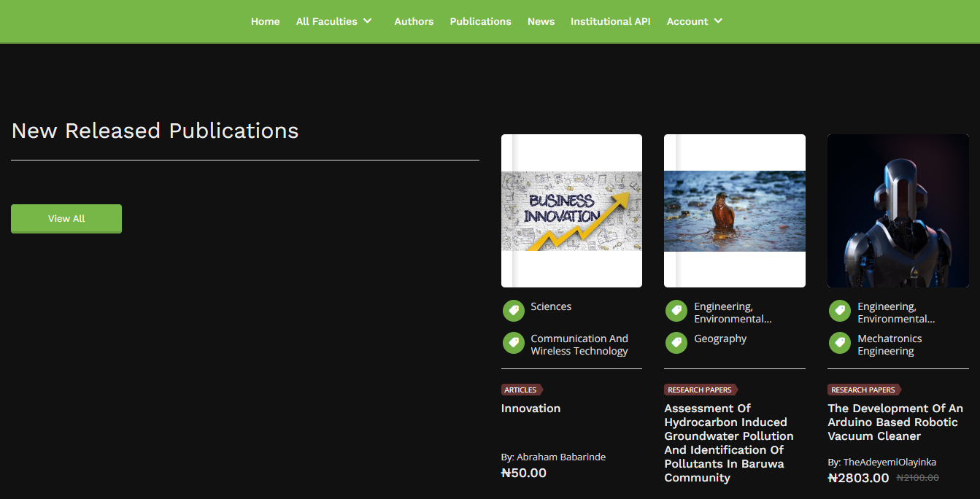Click tag icon next to Engineering, Environmental above Geography
The height and width of the screenshot is (499, 980).
pyautogui.click(x=676, y=311)
